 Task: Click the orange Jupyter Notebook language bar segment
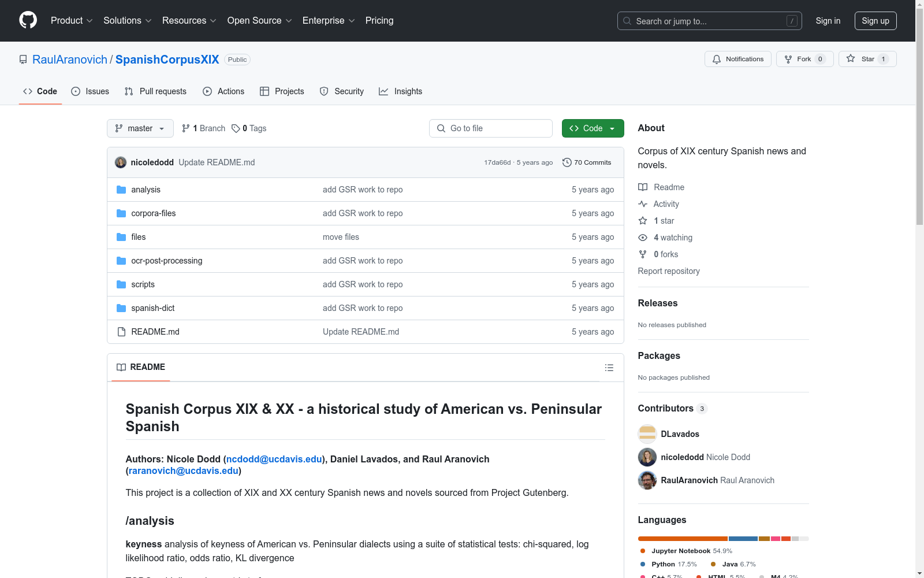coord(683,539)
